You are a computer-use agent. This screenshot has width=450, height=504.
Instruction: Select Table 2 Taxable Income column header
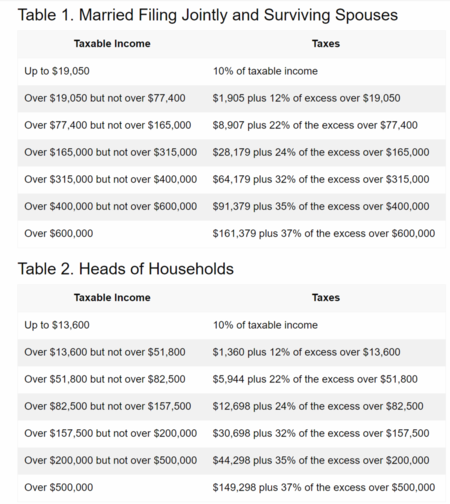(x=112, y=298)
